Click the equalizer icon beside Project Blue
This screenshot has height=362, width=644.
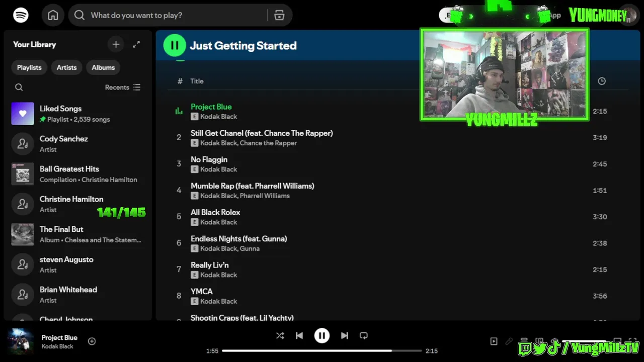(179, 111)
